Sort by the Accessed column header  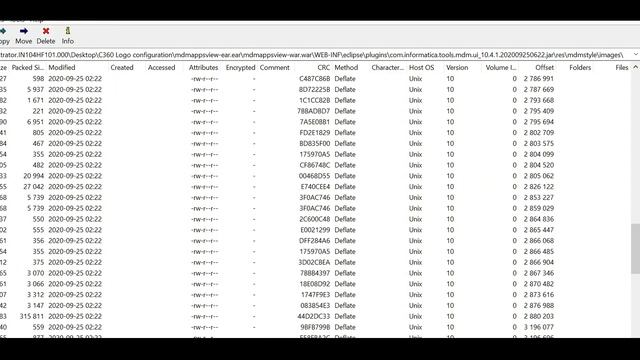[162, 67]
